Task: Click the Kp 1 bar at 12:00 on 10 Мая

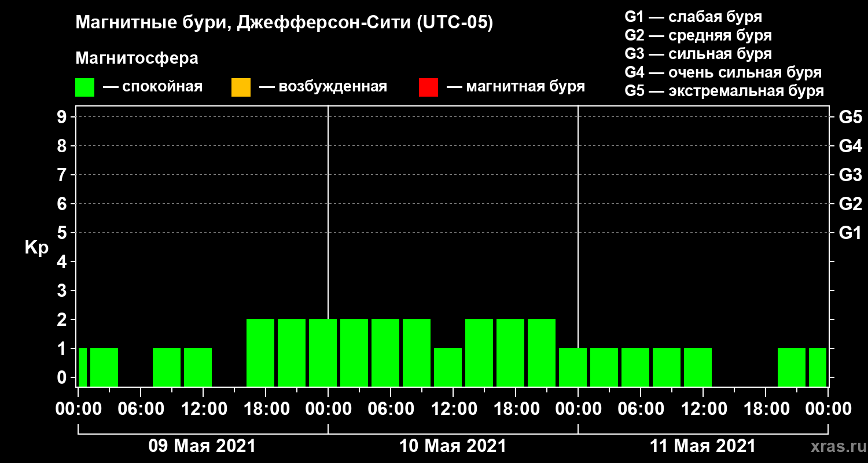Action: 448,367
